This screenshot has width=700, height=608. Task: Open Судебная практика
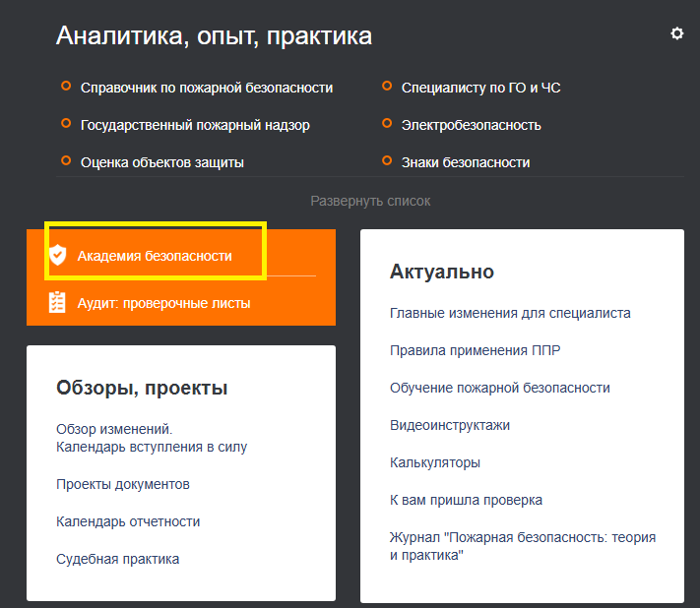pyautogui.click(x=118, y=560)
